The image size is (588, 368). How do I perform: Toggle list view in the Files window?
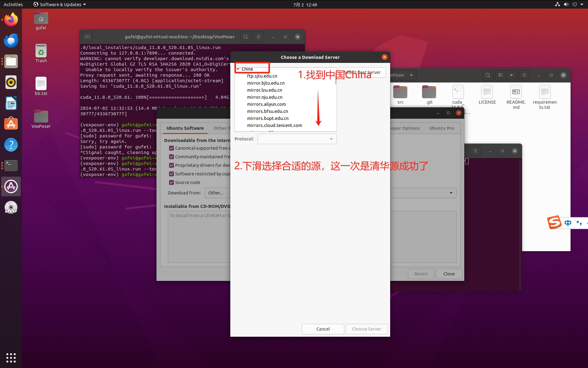501,75
